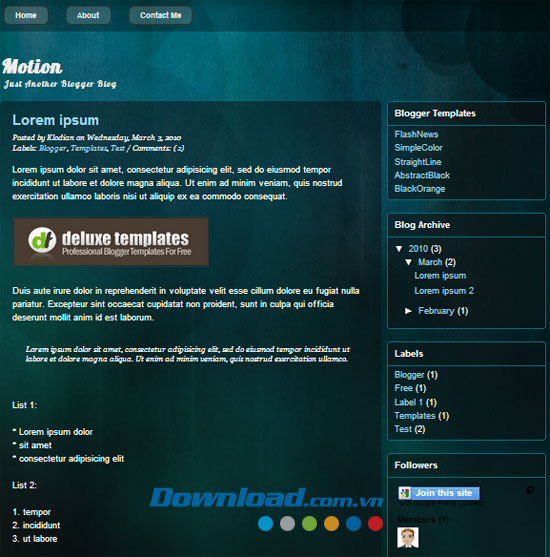Open the Lorem ipsum 2 archive post
The width and height of the screenshot is (550, 557).
coord(444,291)
